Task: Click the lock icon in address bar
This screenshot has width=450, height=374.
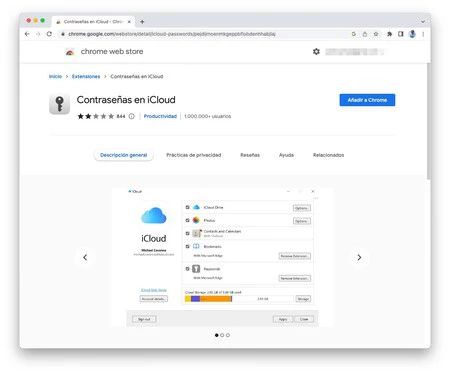Action: tap(63, 34)
